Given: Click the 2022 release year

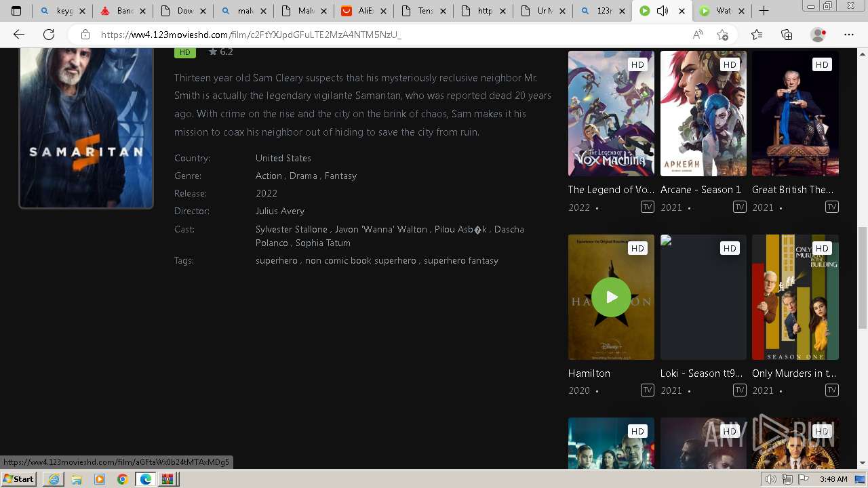Looking at the screenshot, I should click(267, 193).
